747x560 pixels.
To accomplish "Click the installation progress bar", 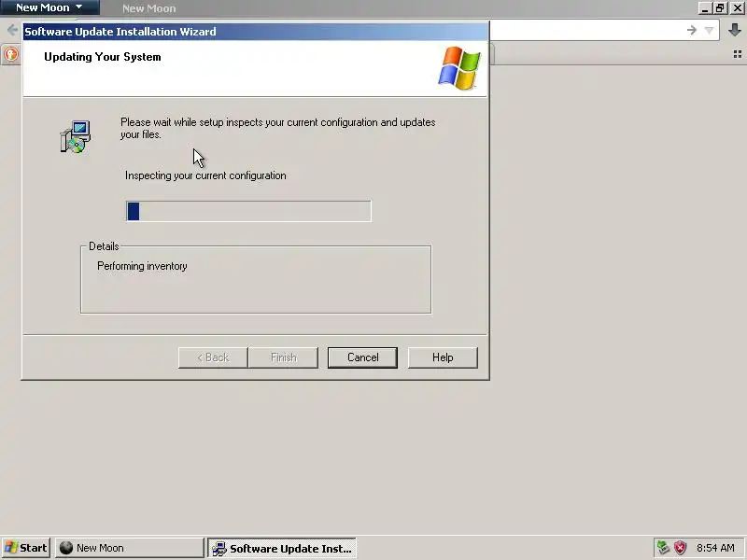I will click(248, 211).
